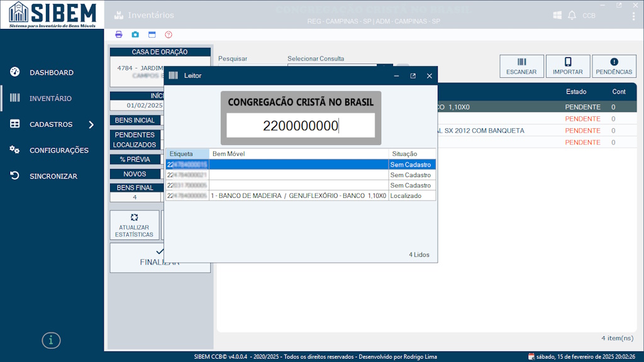Click the info icon in sidebar bottom
Image resolution: width=644 pixels, height=362 pixels.
(51, 340)
